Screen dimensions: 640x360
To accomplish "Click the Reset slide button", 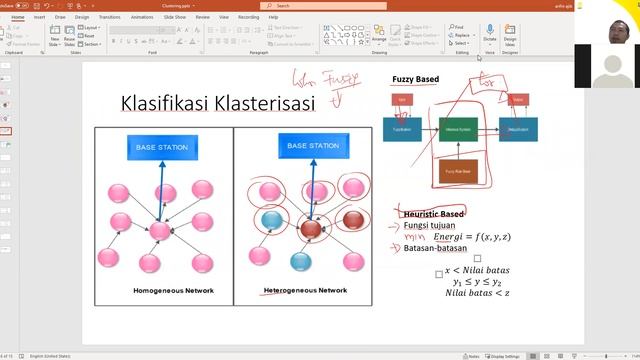I will pos(86,36).
